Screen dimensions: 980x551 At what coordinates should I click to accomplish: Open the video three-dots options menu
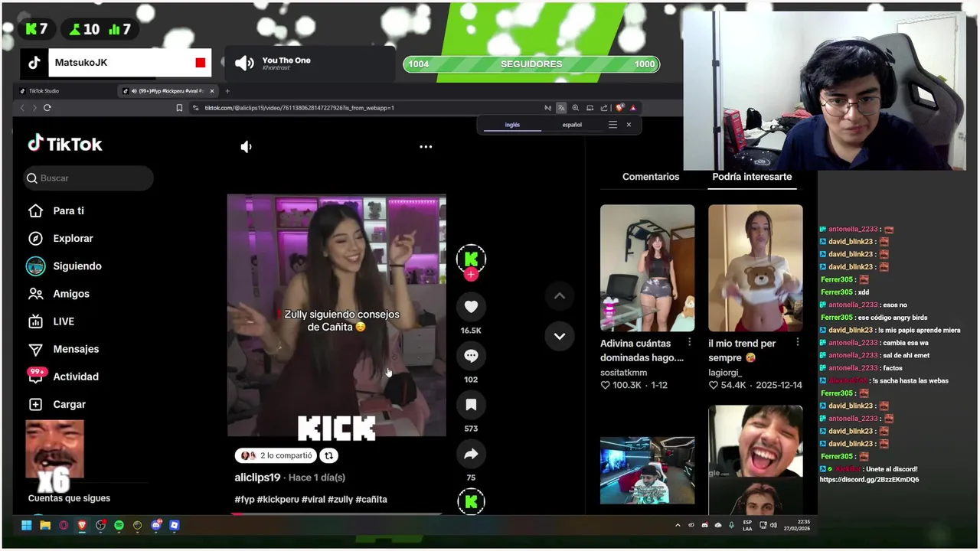tap(426, 147)
